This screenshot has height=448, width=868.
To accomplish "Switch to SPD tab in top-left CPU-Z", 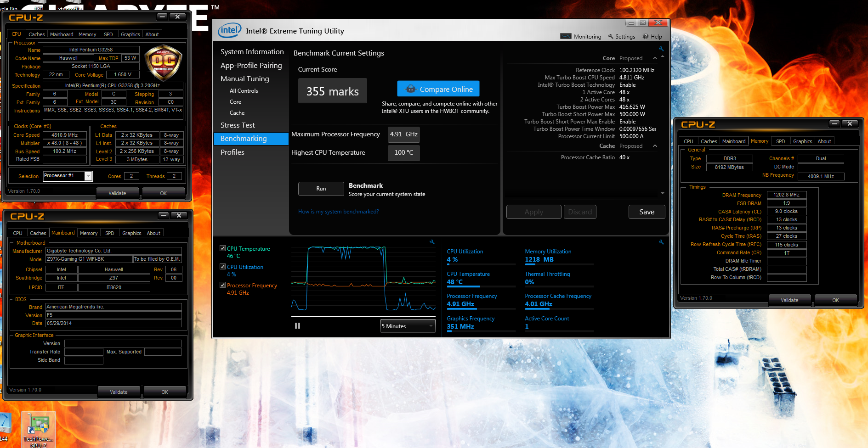I will 108,34.
